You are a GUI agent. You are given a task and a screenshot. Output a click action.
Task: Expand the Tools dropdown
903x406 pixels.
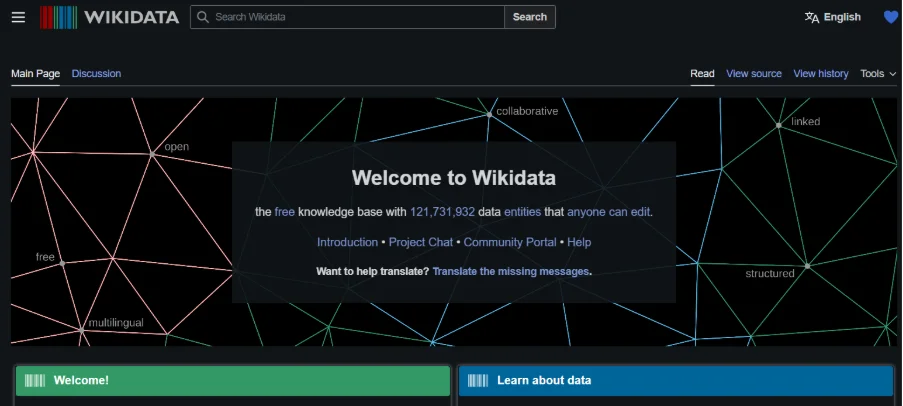click(x=878, y=74)
